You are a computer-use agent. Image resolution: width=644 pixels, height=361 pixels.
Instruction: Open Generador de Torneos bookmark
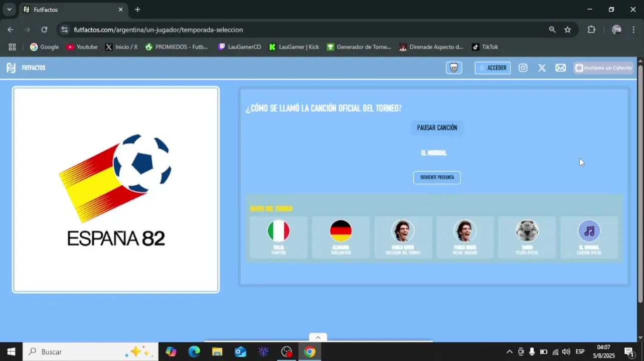[359, 47]
